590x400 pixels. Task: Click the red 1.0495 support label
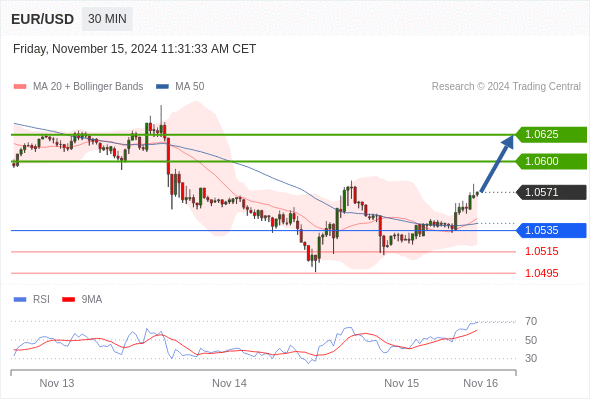(x=541, y=273)
